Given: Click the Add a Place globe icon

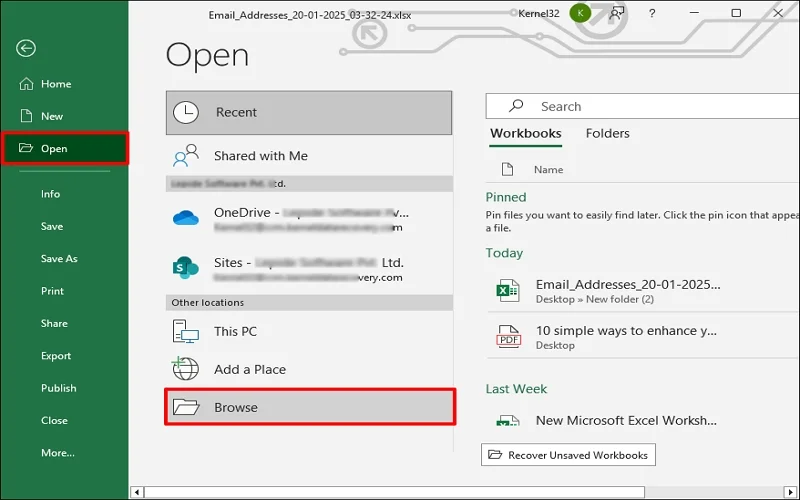Looking at the screenshot, I should tap(185, 369).
